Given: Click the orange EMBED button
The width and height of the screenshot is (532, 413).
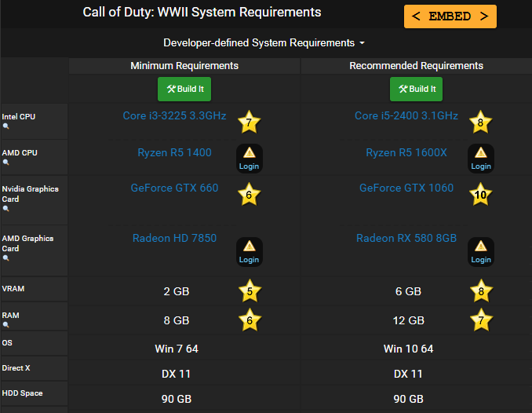Looking at the screenshot, I should point(450,16).
